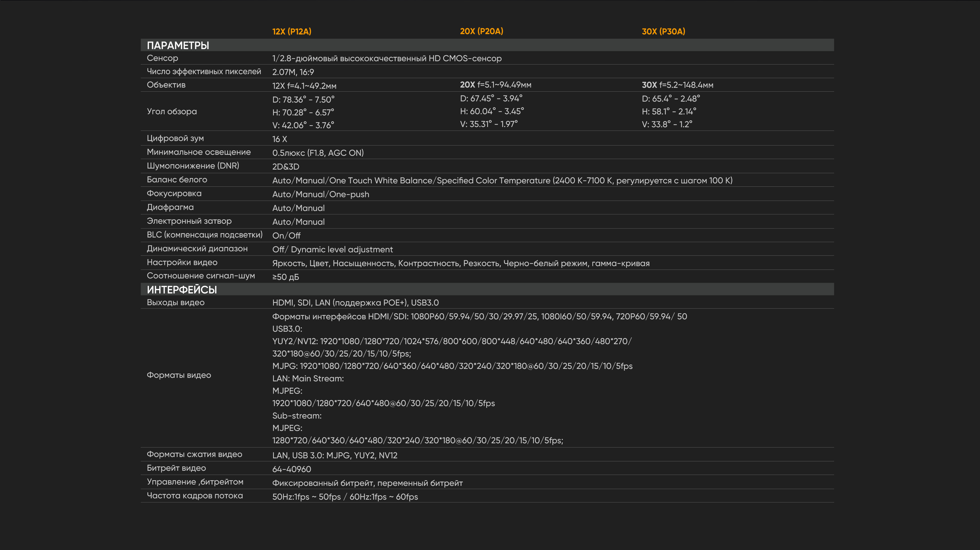Click the Выходы видео label
Screen dimensions: 980x550
[x=176, y=303]
